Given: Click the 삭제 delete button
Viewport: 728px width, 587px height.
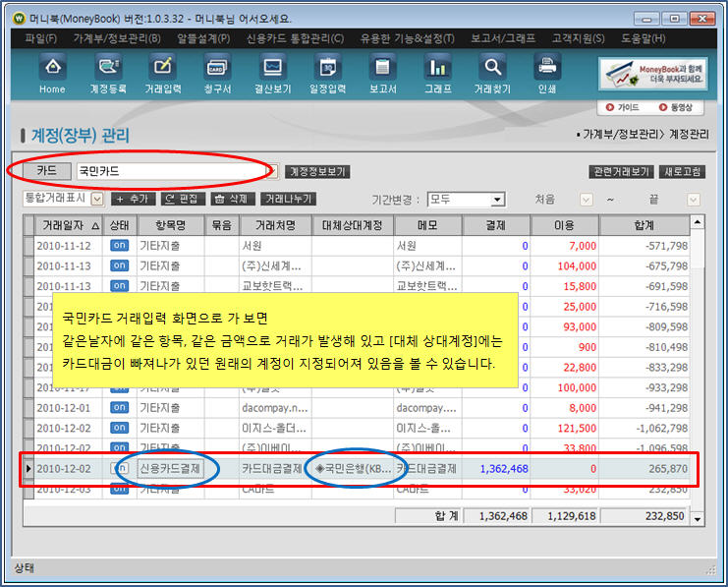Looking at the screenshot, I should 233,199.
